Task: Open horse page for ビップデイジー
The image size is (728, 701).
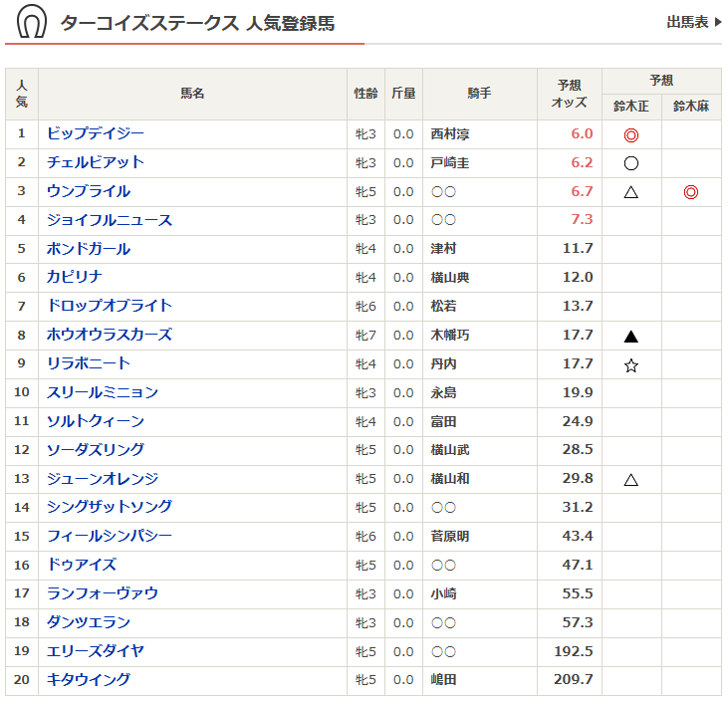Action: [x=96, y=133]
